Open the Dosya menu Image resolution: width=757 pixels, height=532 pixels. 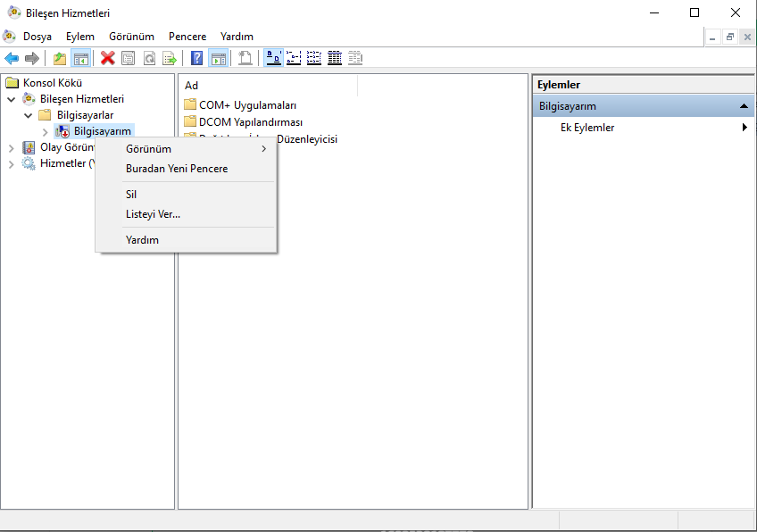37,37
